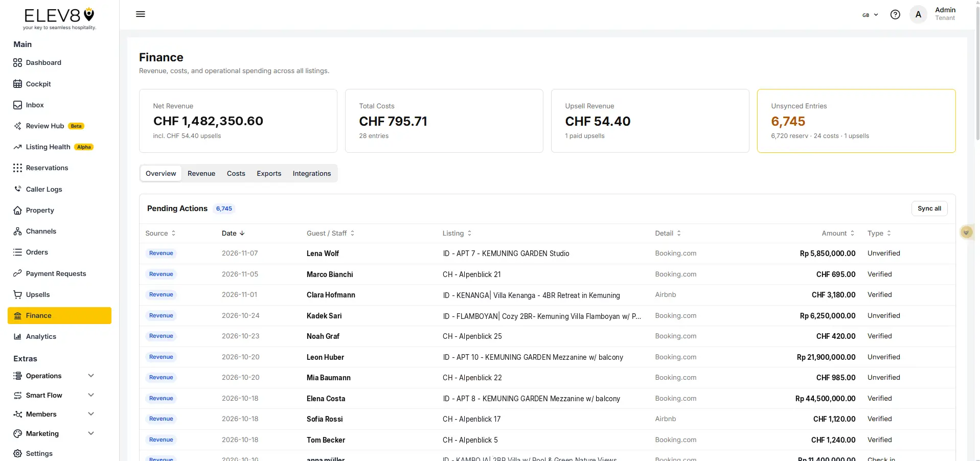Click the ELEV8 logo
980x461 pixels.
coord(59,18)
